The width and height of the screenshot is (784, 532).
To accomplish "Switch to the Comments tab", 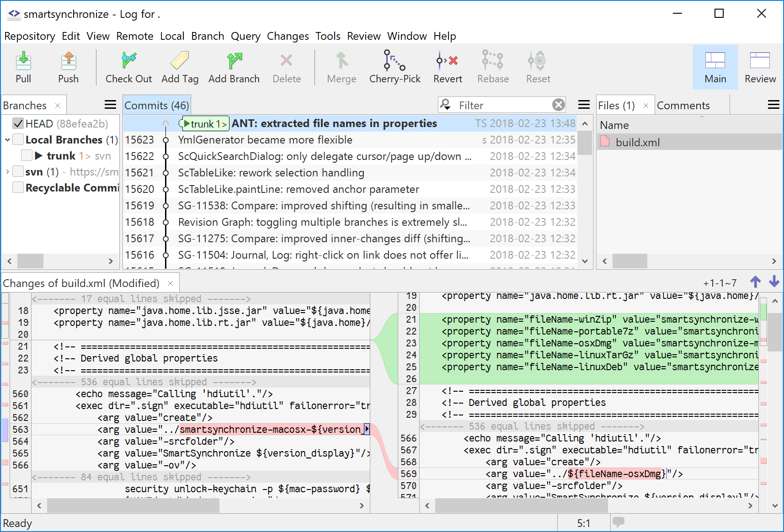I will [x=683, y=106].
